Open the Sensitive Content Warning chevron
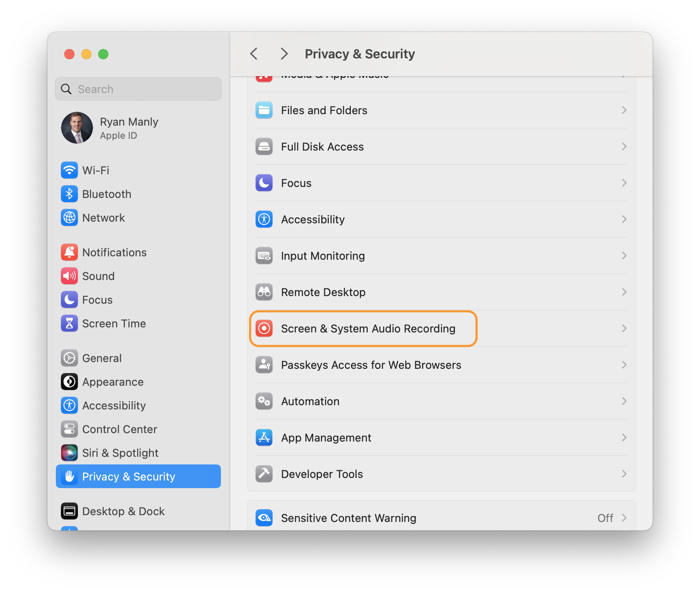Viewport: 700px width, 593px height. (624, 518)
